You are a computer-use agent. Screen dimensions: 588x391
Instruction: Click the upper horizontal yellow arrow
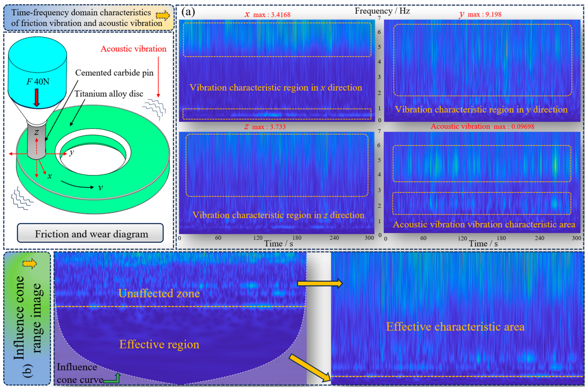320,284
